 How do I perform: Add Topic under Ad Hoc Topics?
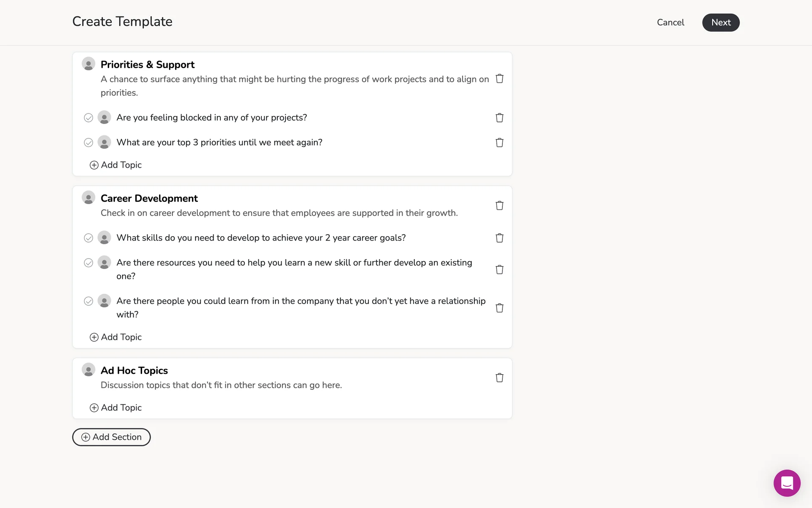click(116, 408)
